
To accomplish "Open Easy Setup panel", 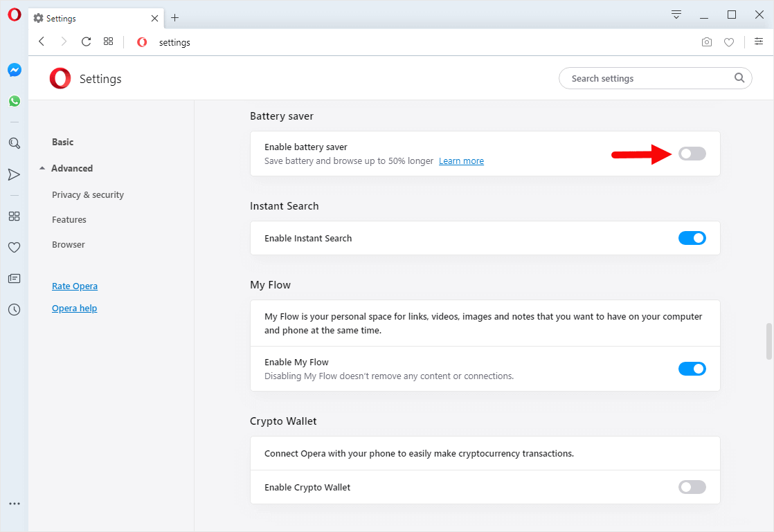I will pos(759,42).
